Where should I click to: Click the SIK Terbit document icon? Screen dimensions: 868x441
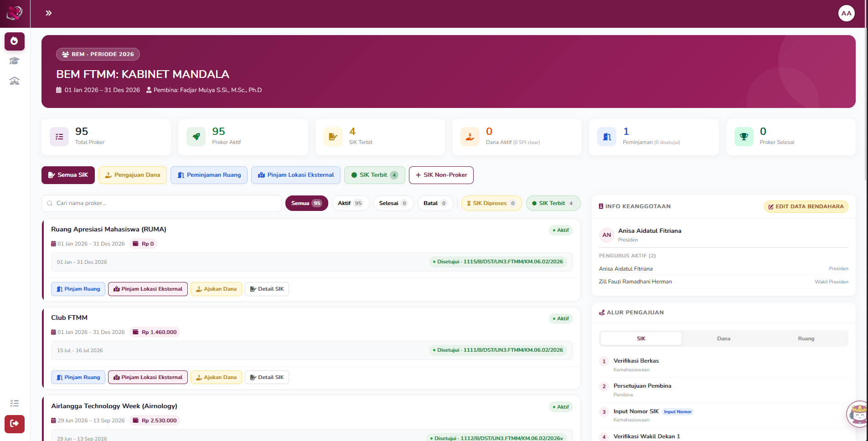(333, 137)
